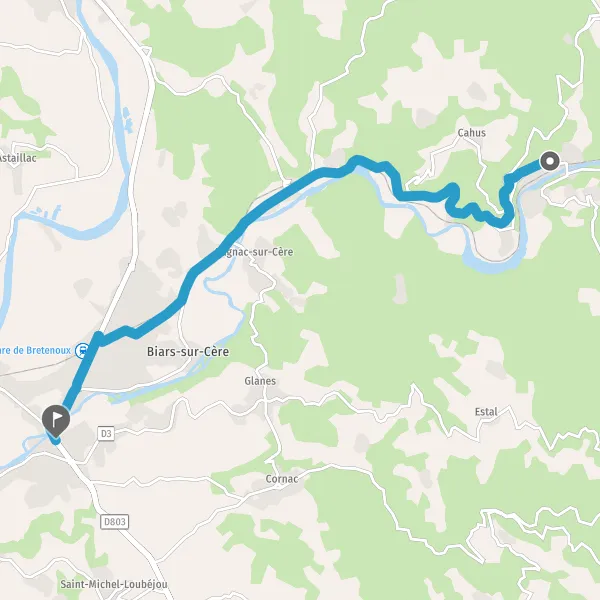This screenshot has width=600, height=600.
Task: Select the Glanes village label
Action: click(x=260, y=381)
